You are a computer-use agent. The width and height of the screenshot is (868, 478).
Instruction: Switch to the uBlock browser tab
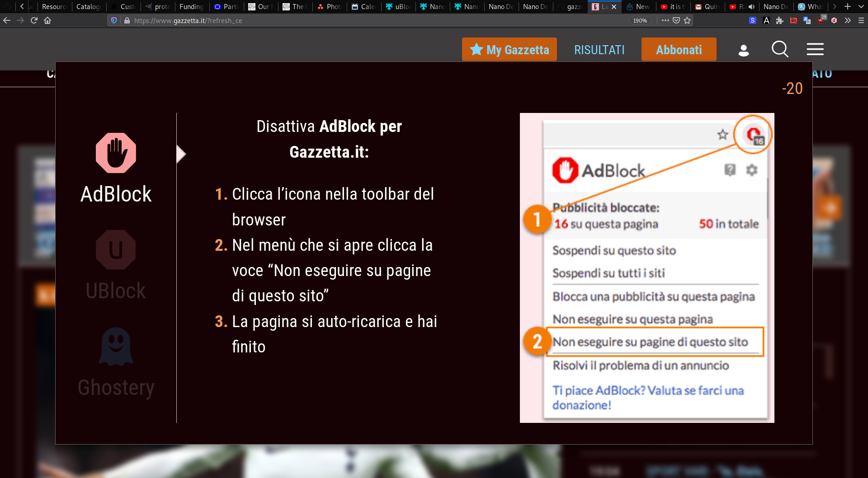click(x=398, y=7)
